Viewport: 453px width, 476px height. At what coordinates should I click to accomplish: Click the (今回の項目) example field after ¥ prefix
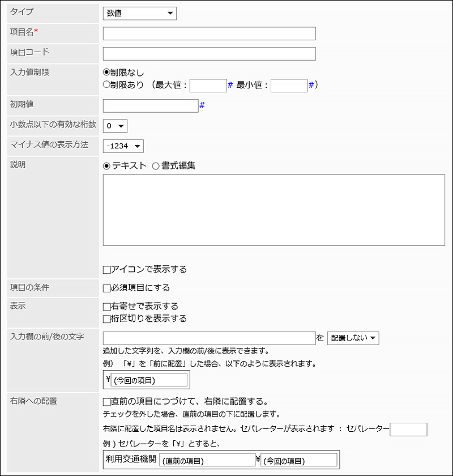point(149,380)
